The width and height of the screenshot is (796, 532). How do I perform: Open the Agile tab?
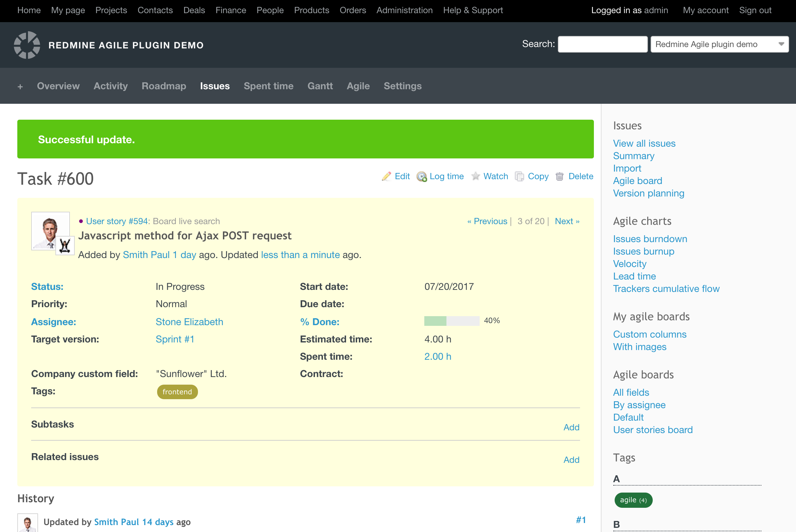point(358,86)
